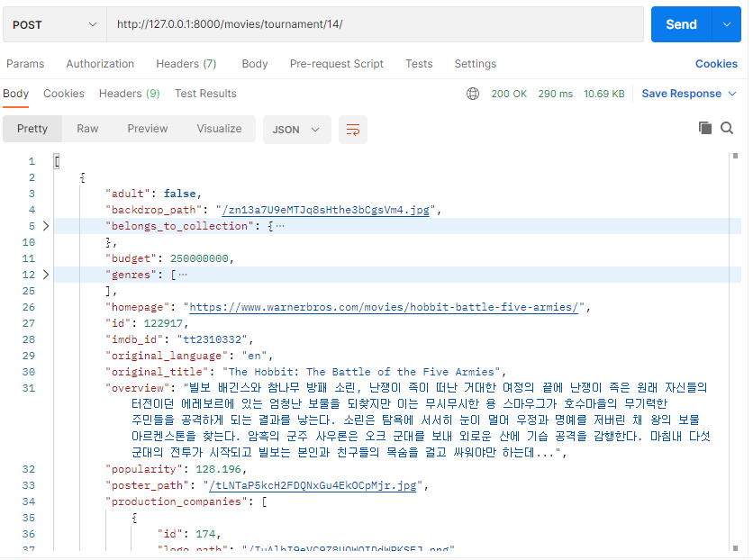The width and height of the screenshot is (753, 560).
Task: Open the Test Results tab
Action: 205,94
